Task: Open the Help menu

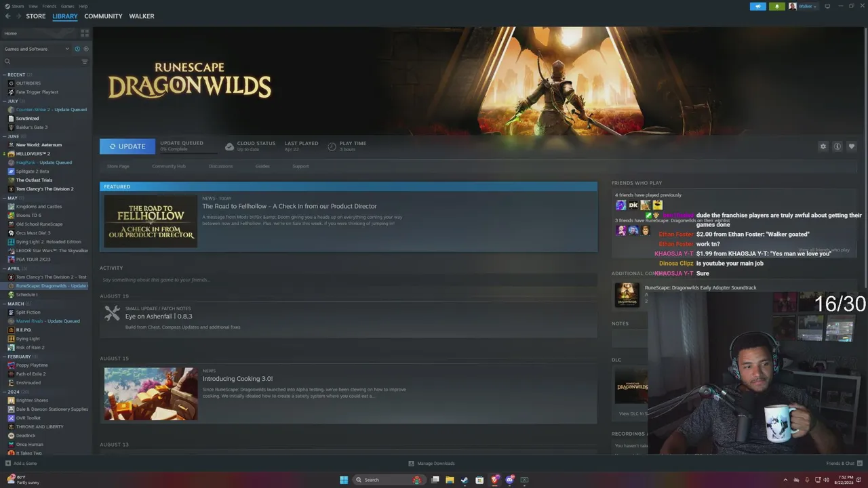Action: (83, 6)
